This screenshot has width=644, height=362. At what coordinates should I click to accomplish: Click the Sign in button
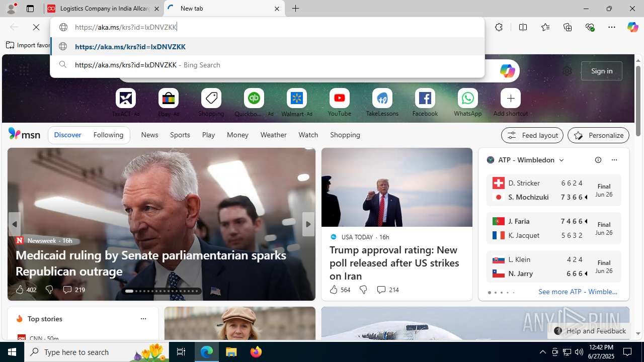click(602, 71)
